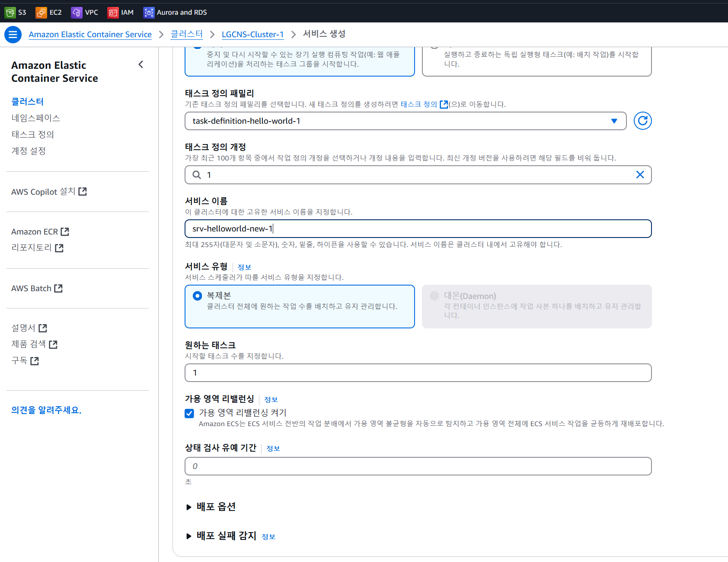
Task: Open 정보 link next to 가용 영역 리밸런싱
Action: [x=271, y=399]
